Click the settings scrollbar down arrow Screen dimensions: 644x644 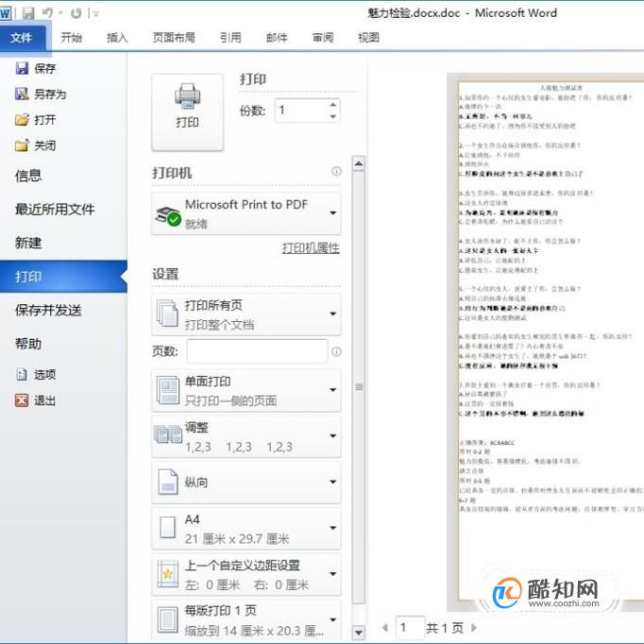tap(359, 633)
